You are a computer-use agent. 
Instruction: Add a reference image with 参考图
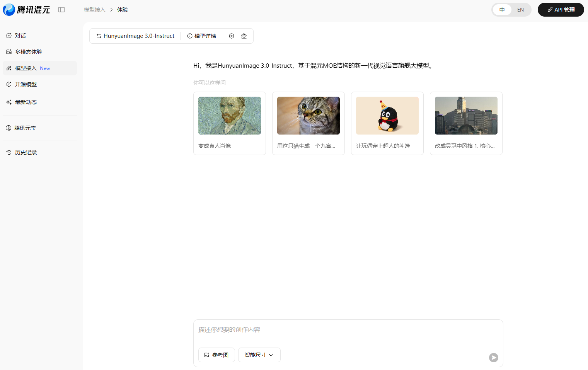coord(216,355)
